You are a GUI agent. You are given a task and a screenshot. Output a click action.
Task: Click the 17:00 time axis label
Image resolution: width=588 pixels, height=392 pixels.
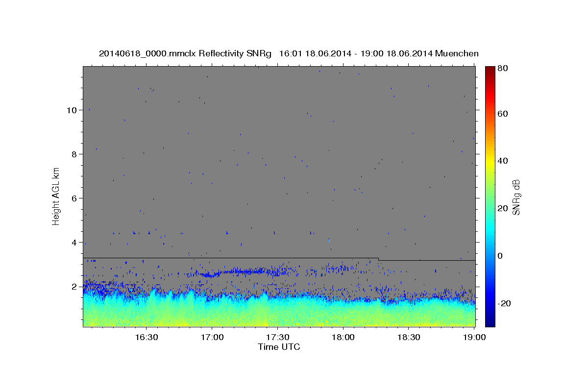[212, 338]
